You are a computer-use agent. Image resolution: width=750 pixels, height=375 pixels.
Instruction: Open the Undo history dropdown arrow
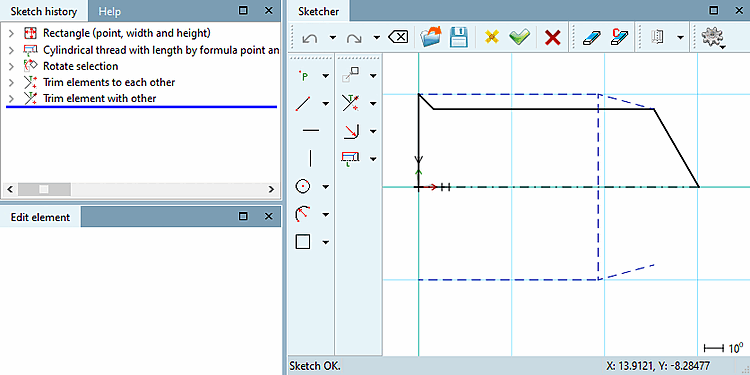333,37
